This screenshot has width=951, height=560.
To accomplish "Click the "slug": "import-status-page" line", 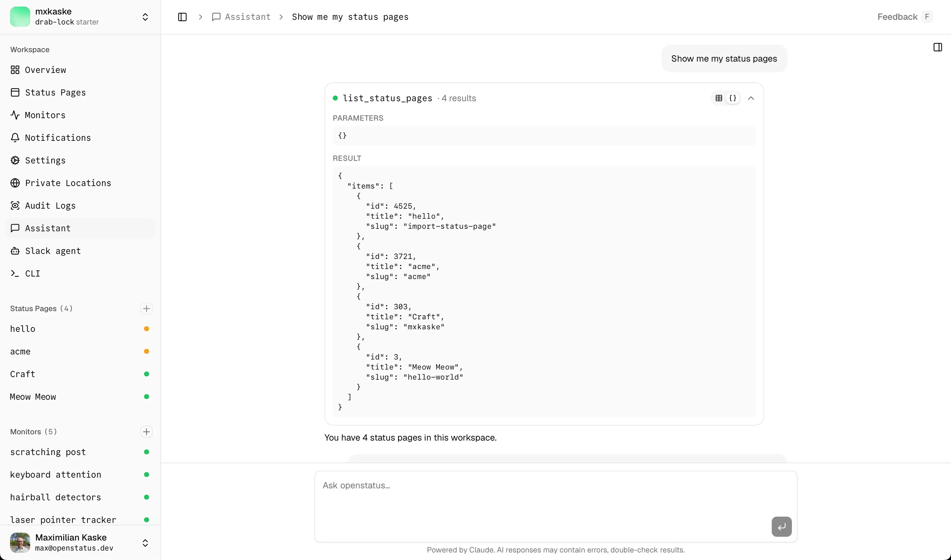I will [431, 226].
